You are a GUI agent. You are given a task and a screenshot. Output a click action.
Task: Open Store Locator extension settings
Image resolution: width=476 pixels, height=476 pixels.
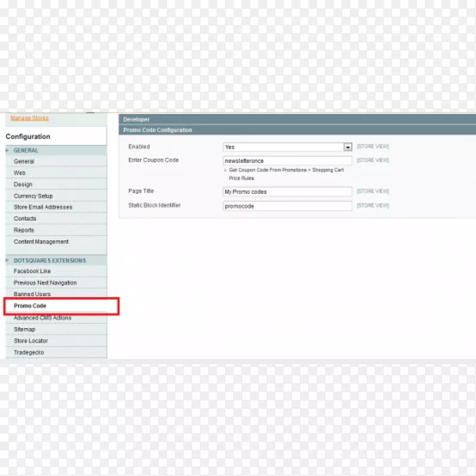coord(31,341)
